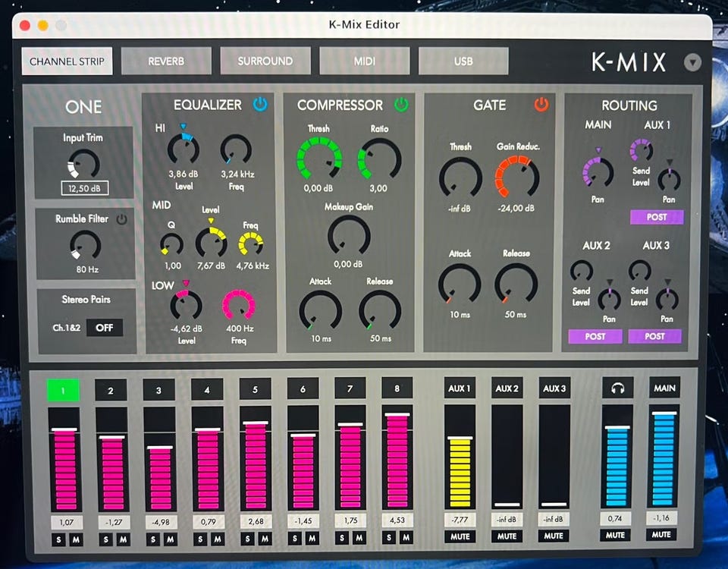The height and width of the screenshot is (569, 728).
Task: Select channel 2 button
Action: 111,390
